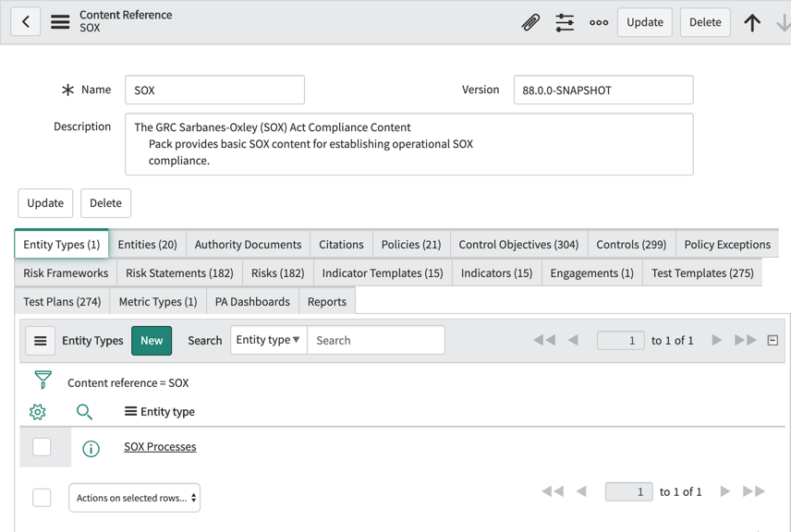The width and height of the screenshot is (791, 532).
Task: Open the Metric Types (1) tab
Action: tap(158, 301)
